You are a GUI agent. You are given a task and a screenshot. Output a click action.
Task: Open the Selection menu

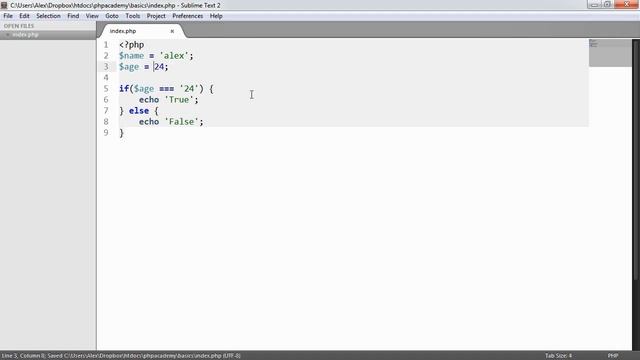[x=48, y=16]
